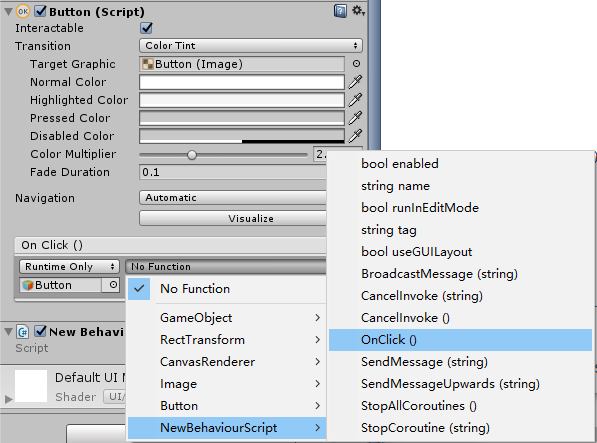This screenshot has width=597, height=443.
Task: Adjust the Color Multiplier slider handle
Action: pos(192,155)
